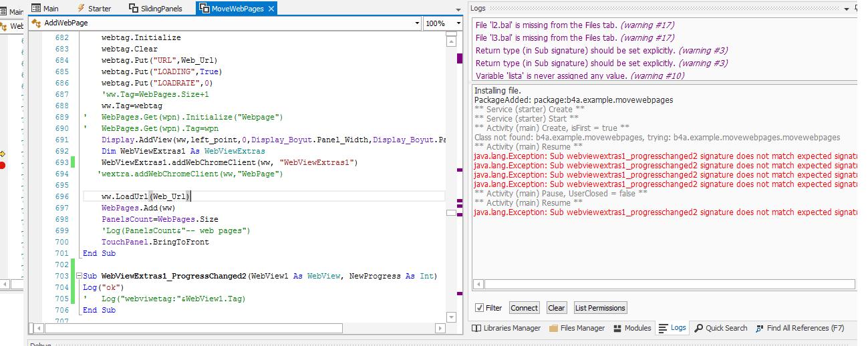
Task: Open the Logs panel options dropdown arrow
Action: (x=847, y=9)
